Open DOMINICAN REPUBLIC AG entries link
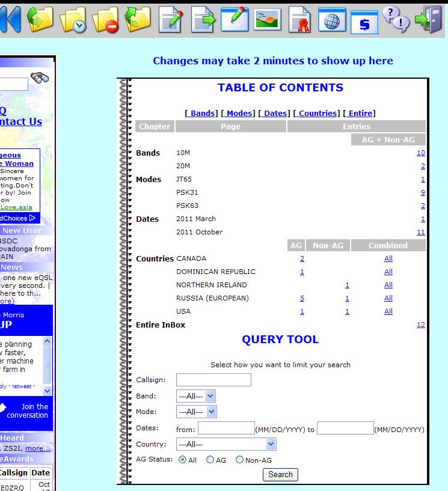448x491 pixels. click(302, 272)
